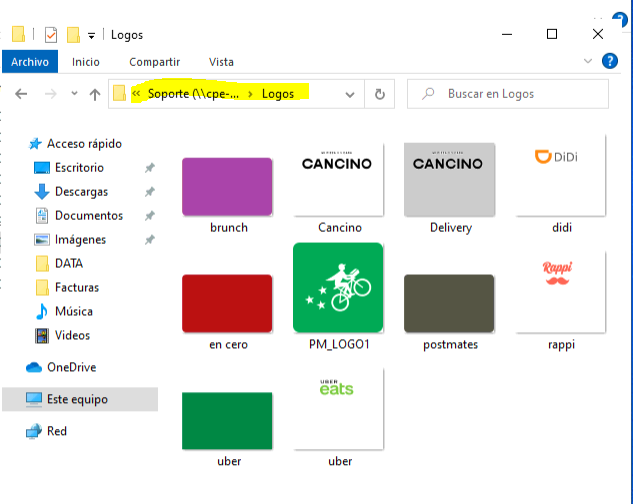Minimize the Logos window
Image resolution: width=633 pixels, height=504 pixels.
coord(507,34)
